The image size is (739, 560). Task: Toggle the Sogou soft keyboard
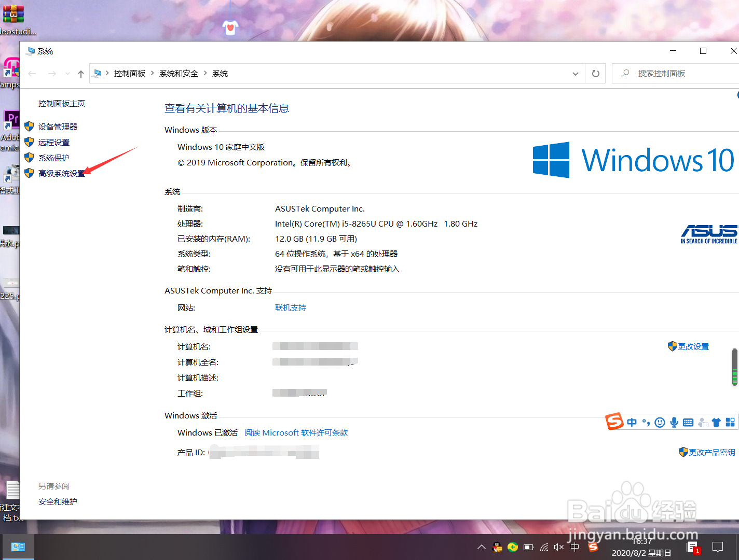click(688, 422)
